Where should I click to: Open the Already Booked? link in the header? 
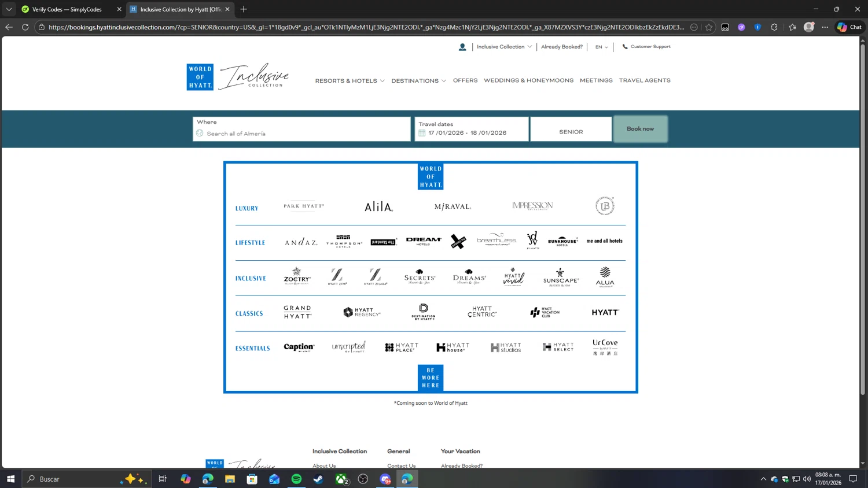point(562,47)
